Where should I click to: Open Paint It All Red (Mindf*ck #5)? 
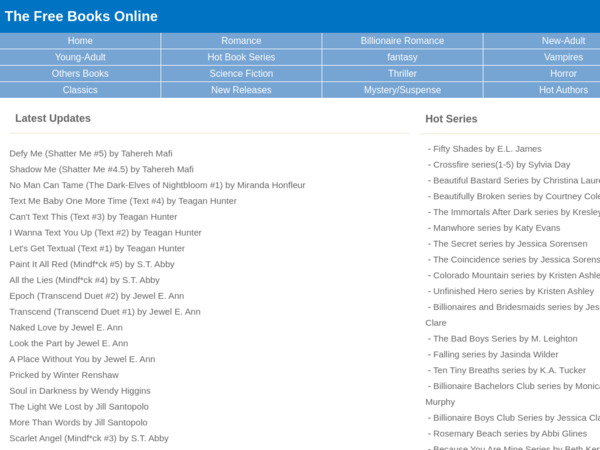point(92,264)
